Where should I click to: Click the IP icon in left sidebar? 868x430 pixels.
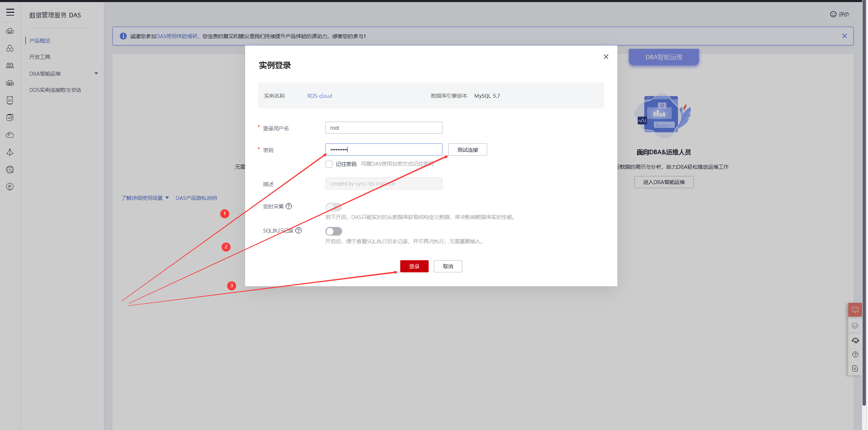pos(10,187)
